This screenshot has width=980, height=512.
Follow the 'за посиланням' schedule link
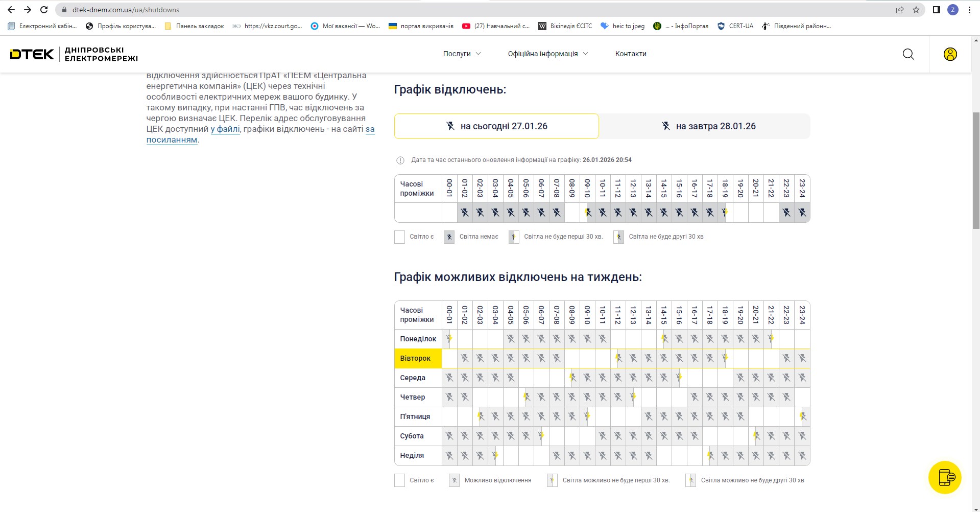(172, 140)
